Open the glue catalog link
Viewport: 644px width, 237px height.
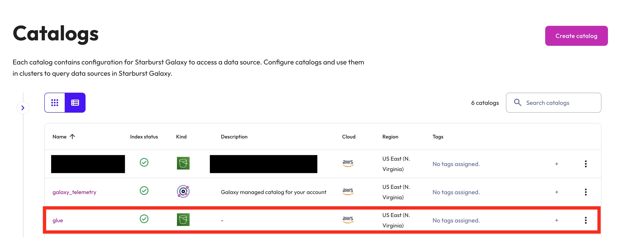58,220
